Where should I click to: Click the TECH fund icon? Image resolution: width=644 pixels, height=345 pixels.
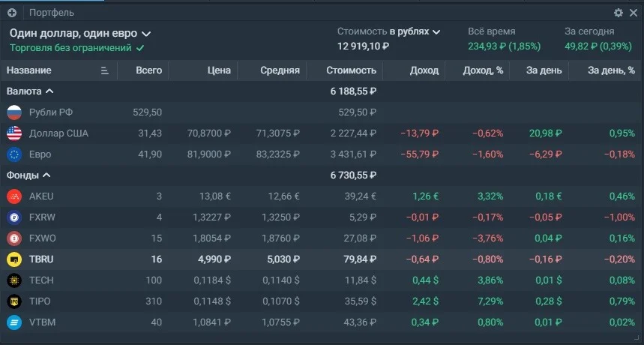14,280
